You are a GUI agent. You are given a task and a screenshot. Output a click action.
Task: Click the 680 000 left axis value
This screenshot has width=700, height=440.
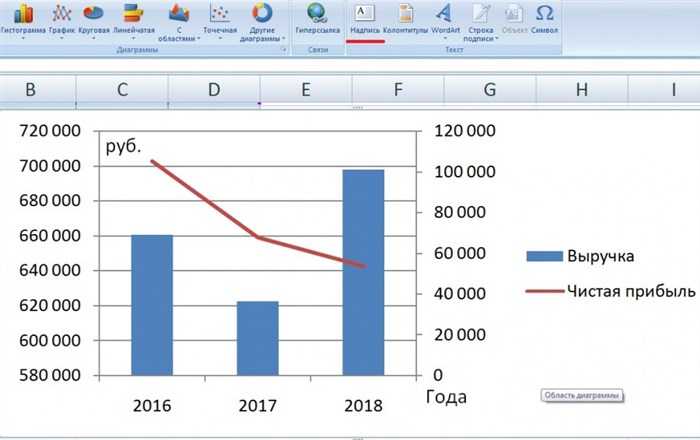(50, 201)
